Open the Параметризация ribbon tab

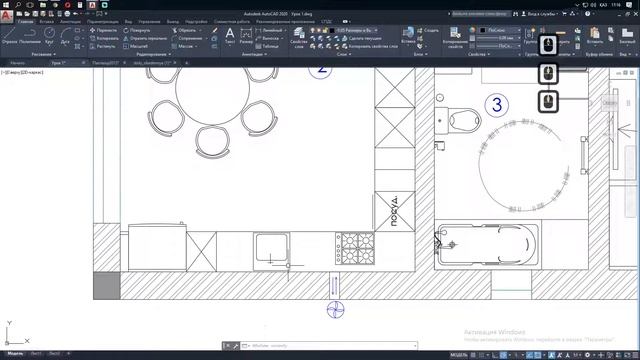coord(102,22)
